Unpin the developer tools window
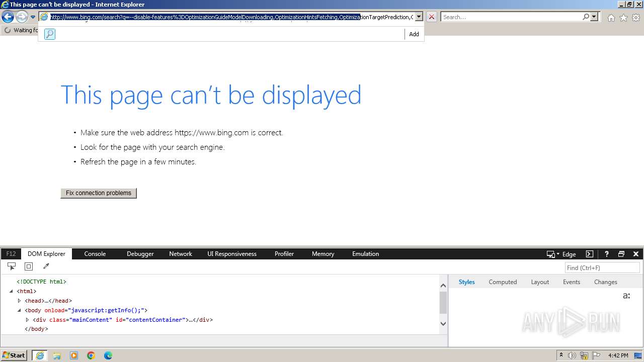644x362 pixels. [621, 254]
